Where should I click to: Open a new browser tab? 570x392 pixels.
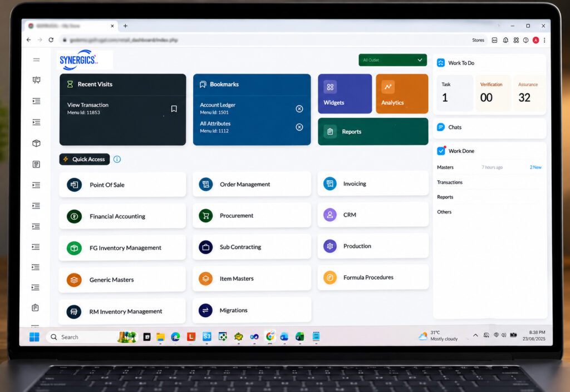(125, 26)
